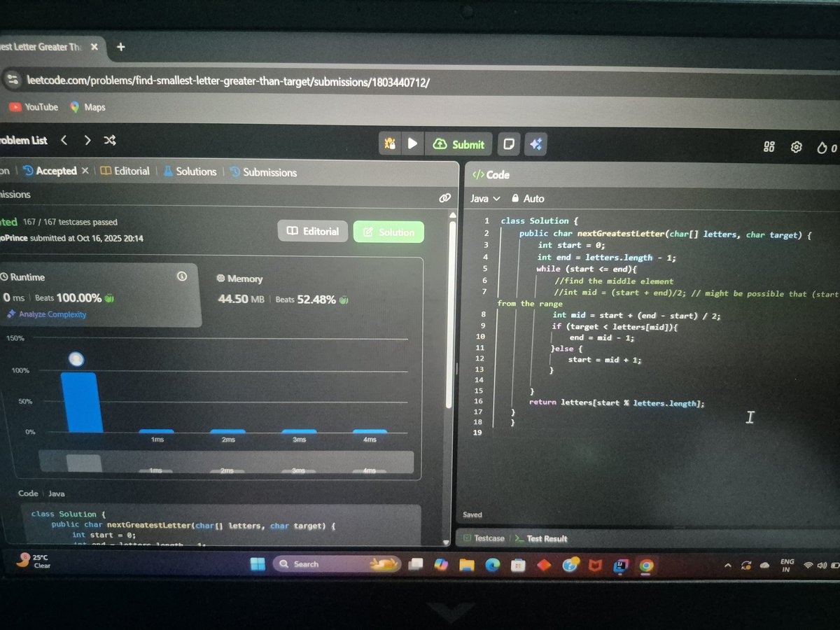Image resolution: width=840 pixels, height=630 pixels.
Task: Open the AI sparkle assistant icon
Action: point(535,145)
